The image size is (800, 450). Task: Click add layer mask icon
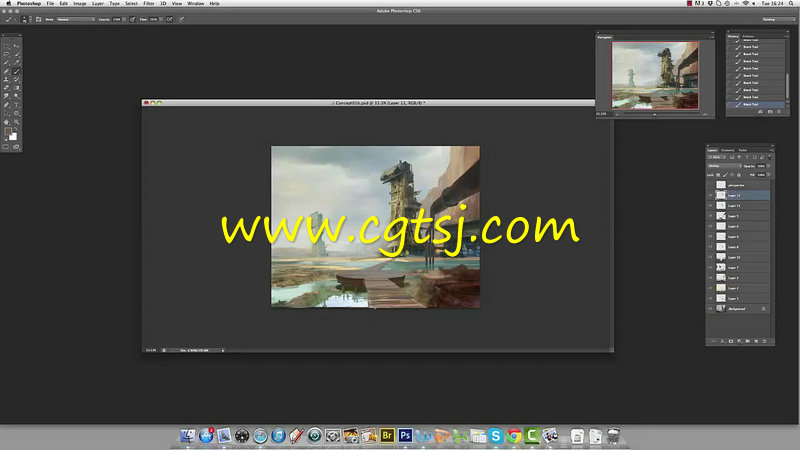pos(731,341)
